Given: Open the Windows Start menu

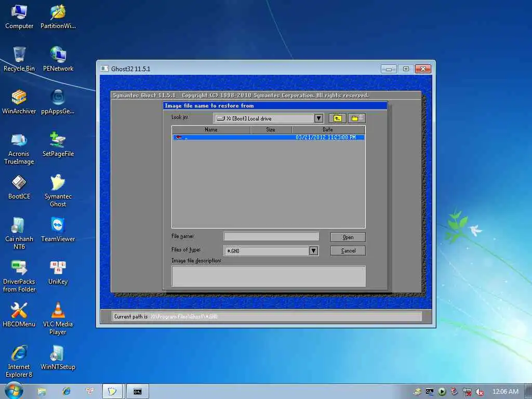Looking at the screenshot, I should (14, 391).
